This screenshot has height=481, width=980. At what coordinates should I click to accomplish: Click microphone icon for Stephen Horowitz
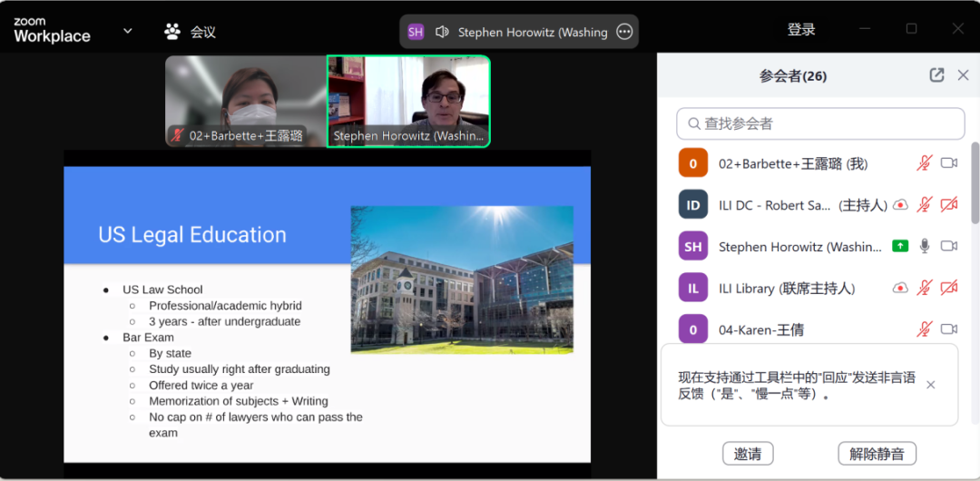pyautogui.click(x=925, y=246)
